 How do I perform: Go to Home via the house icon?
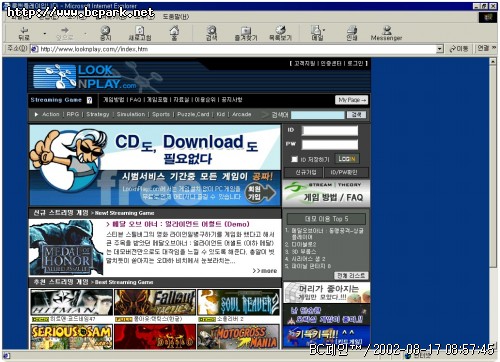coord(174,33)
